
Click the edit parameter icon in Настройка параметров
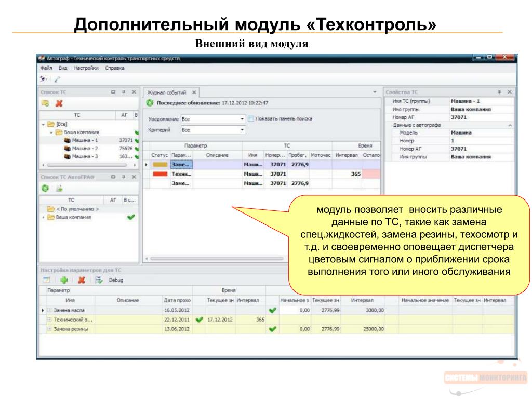tap(46, 280)
